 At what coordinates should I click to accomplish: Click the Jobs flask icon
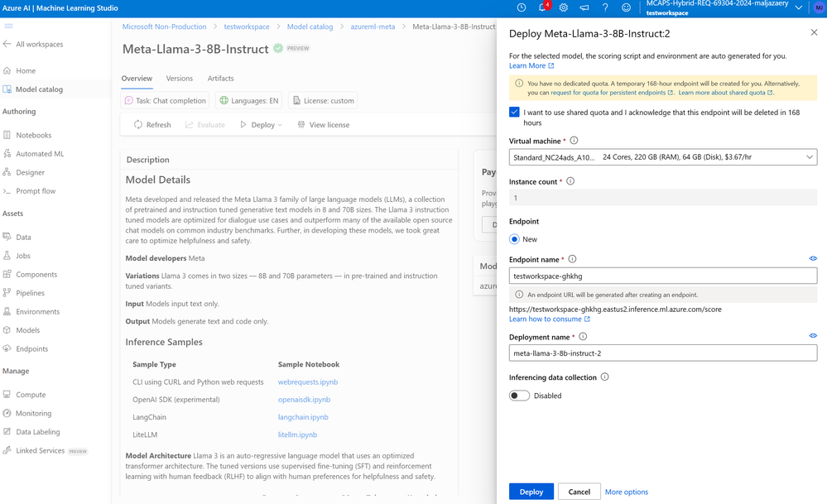pyautogui.click(x=7, y=256)
